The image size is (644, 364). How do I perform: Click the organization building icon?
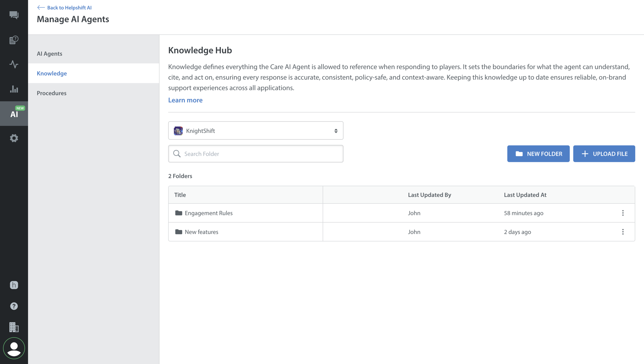pyautogui.click(x=14, y=327)
